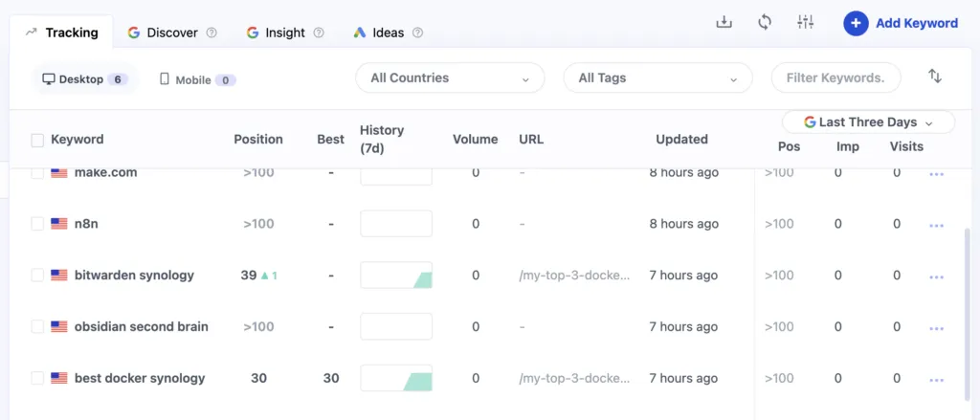Expand the All Countries dropdown
The image size is (980, 420).
[450, 78]
